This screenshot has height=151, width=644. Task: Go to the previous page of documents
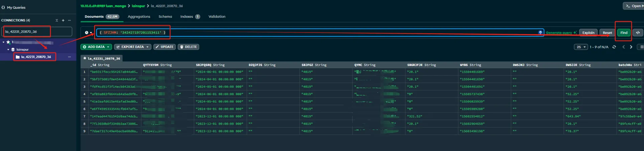pos(624,47)
